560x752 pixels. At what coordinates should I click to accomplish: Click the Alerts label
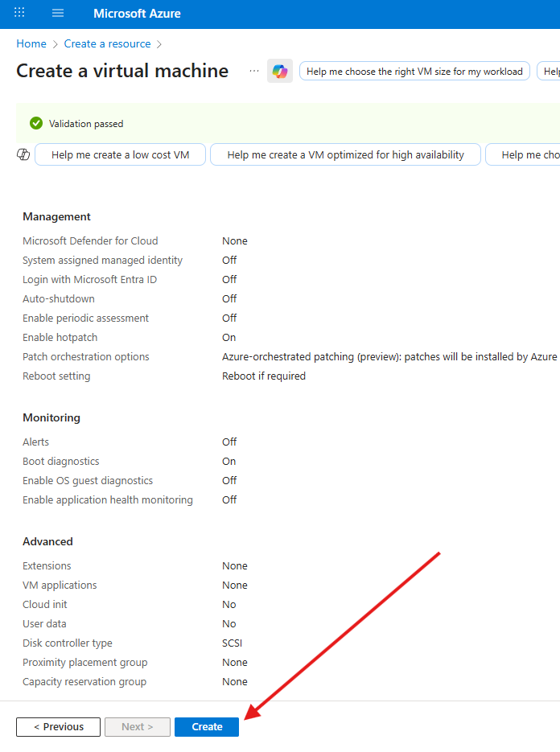[x=35, y=442]
